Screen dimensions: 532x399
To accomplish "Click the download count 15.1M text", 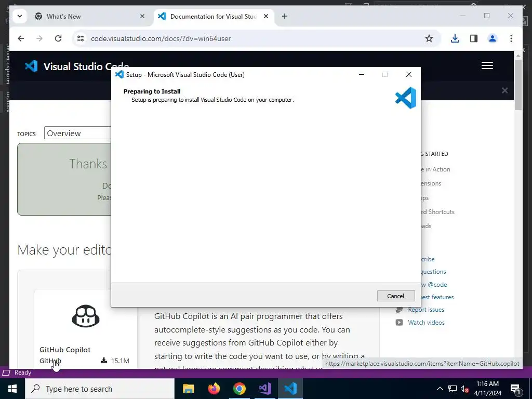I will point(120,361).
